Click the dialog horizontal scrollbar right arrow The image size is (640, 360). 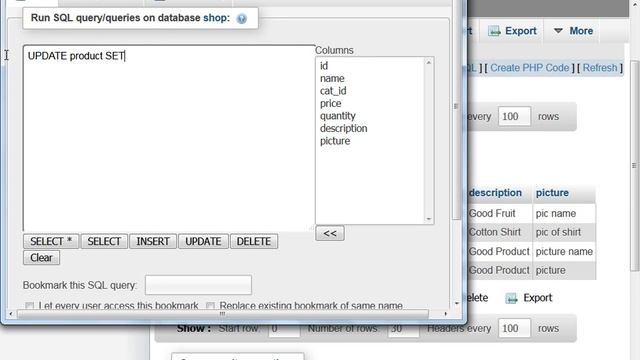[x=445, y=314]
